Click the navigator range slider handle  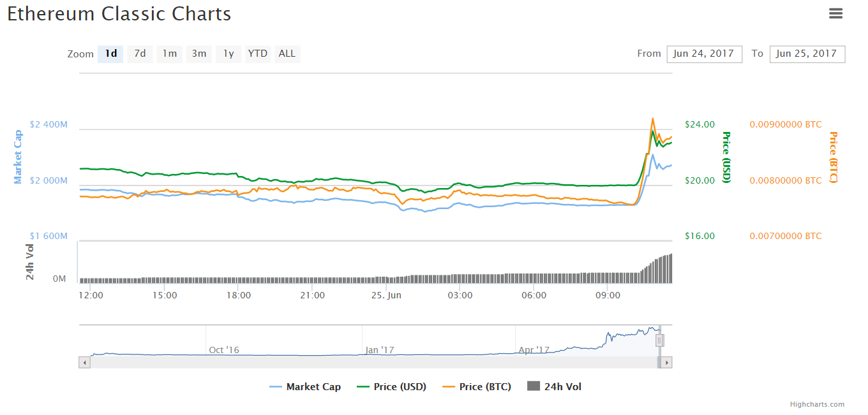pos(659,340)
